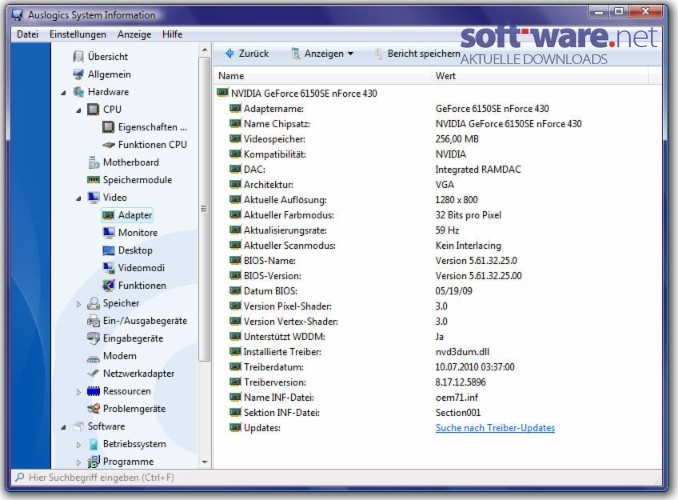This screenshot has width=678, height=500.
Task: Expand the Ressourcen tree node
Action: [79, 392]
